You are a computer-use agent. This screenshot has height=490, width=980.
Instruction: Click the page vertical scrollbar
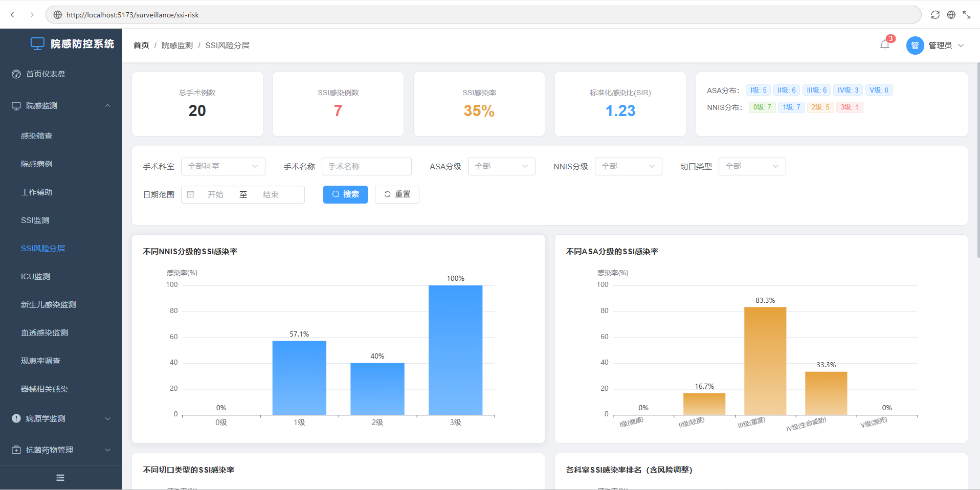(978, 160)
